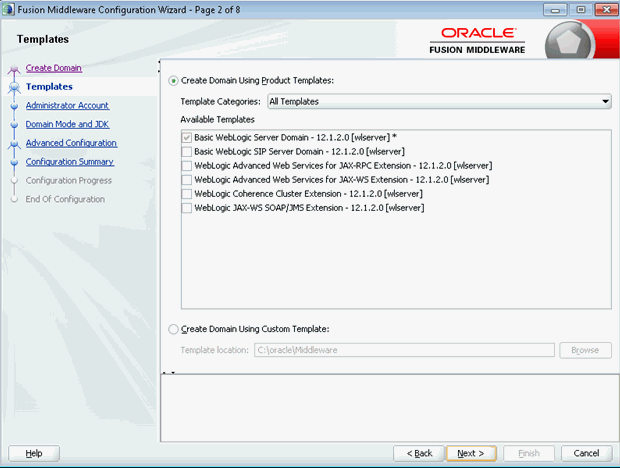Viewport: 620px width, 468px height.
Task: Click the Templates current step label
Action: pos(49,87)
